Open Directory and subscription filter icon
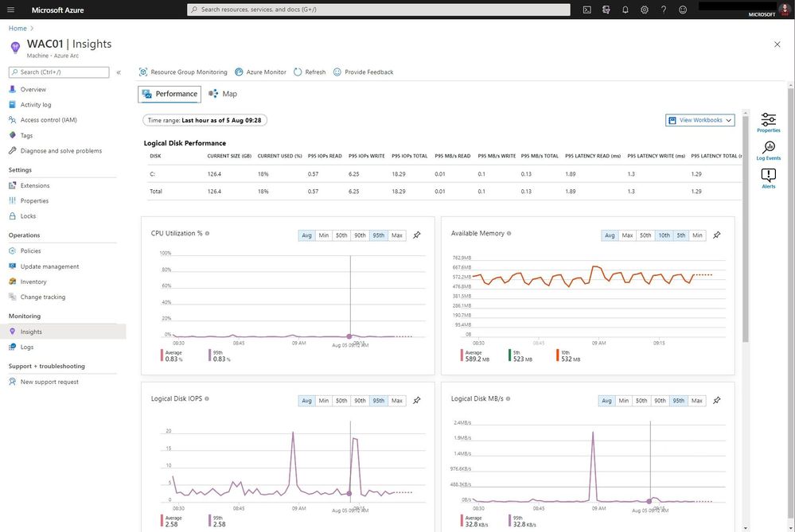The image size is (795, 532). point(606,10)
